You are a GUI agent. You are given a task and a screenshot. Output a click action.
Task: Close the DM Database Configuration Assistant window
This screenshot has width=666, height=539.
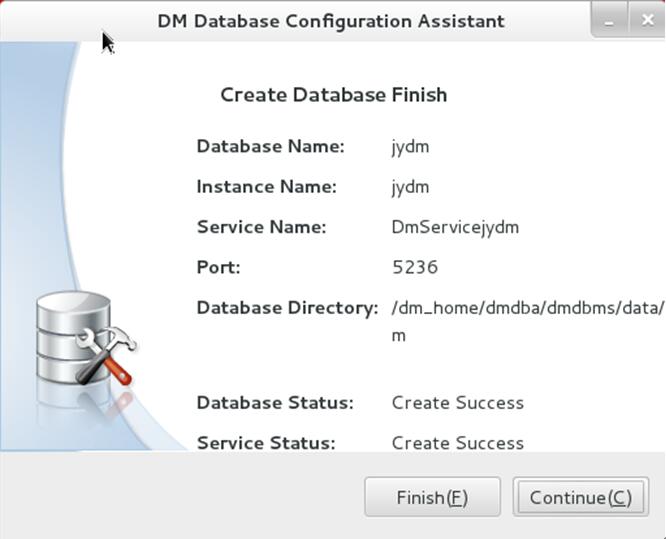point(647,20)
